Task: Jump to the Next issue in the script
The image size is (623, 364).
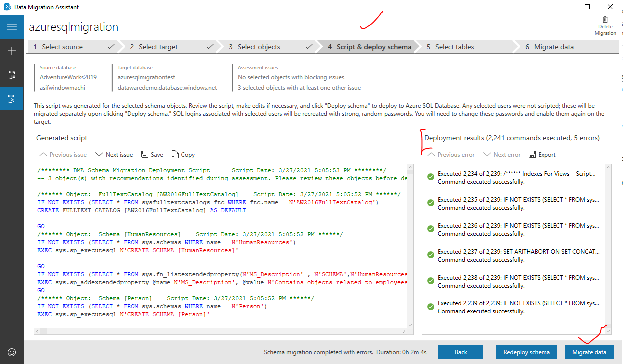Action: tap(114, 154)
